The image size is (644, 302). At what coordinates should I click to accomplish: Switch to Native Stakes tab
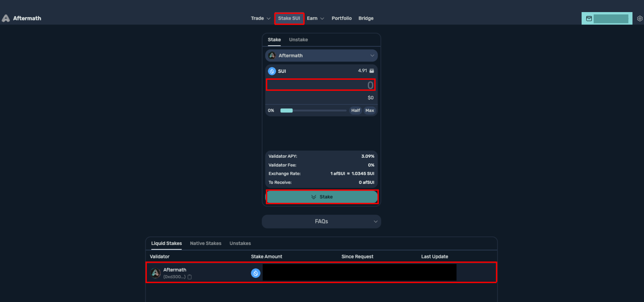pyautogui.click(x=206, y=243)
